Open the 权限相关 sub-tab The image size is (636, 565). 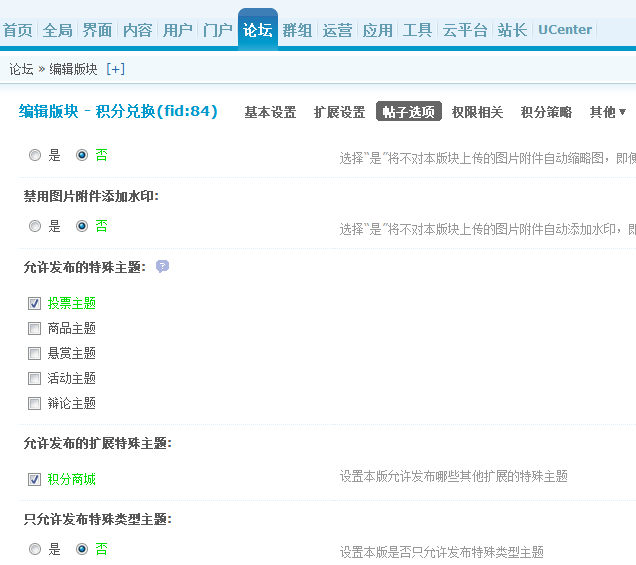click(x=477, y=112)
